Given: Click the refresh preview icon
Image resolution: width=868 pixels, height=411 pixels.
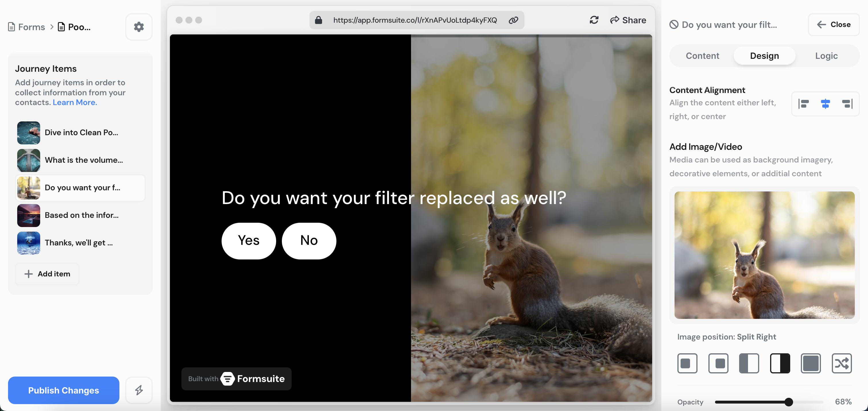Looking at the screenshot, I should [x=594, y=20].
